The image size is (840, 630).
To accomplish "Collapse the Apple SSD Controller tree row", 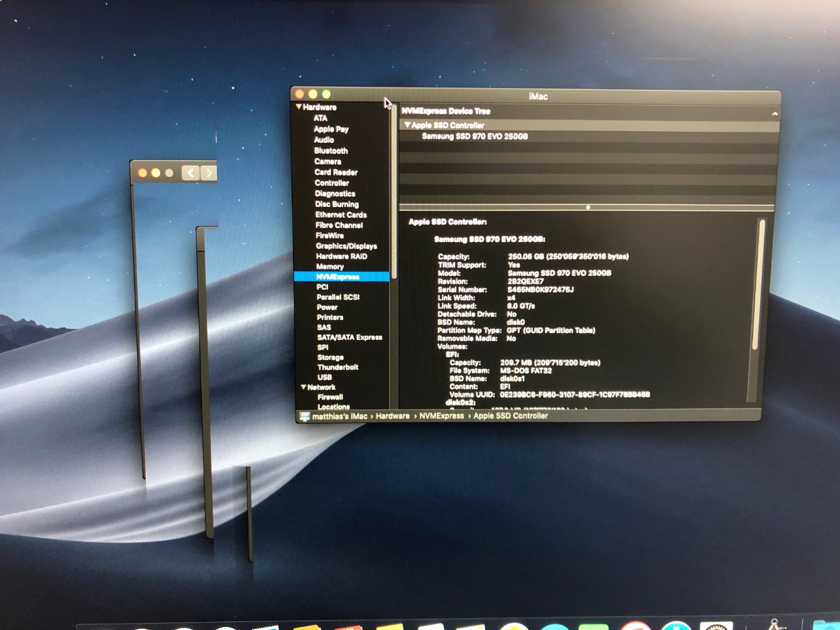I will click(407, 125).
